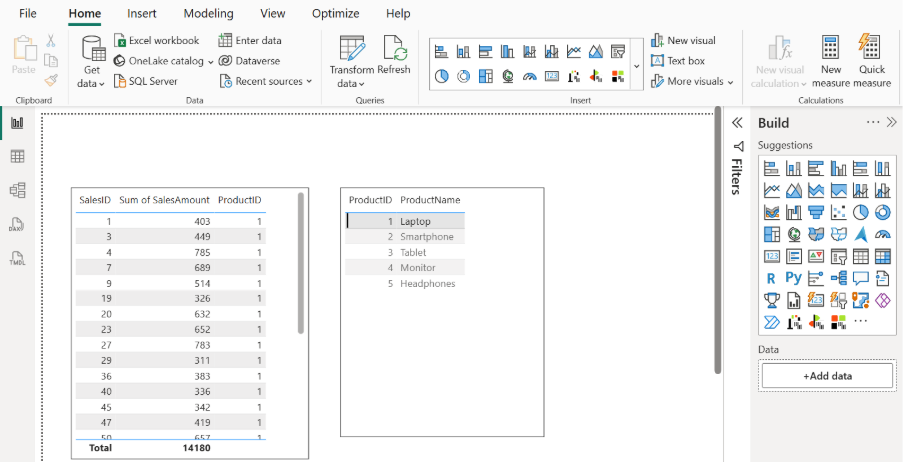This screenshot has width=903, height=462.
Task: Open the File menu
Action: (x=28, y=14)
